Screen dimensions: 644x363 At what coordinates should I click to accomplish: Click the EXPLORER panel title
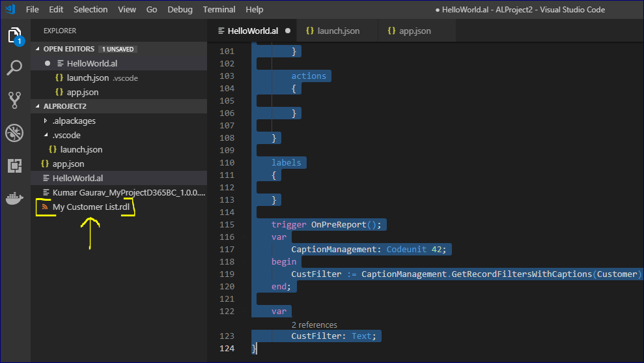click(x=60, y=31)
